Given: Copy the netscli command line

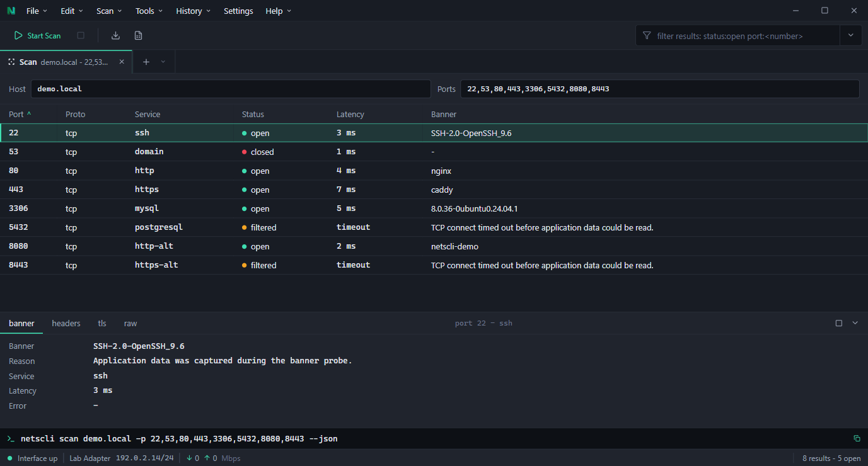Looking at the screenshot, I should pyautogui.click(x=857, y=438).
